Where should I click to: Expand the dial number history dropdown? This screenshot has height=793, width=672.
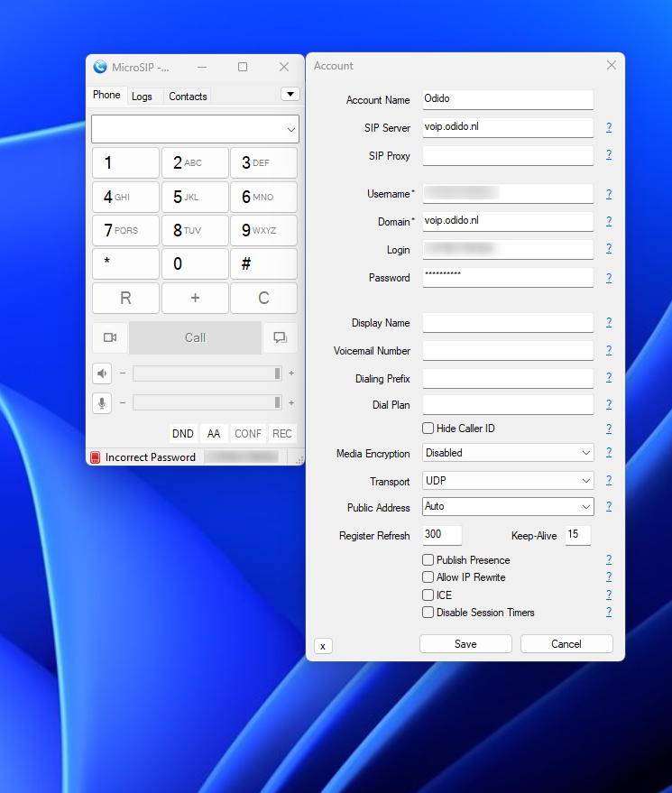coord(291,130)
